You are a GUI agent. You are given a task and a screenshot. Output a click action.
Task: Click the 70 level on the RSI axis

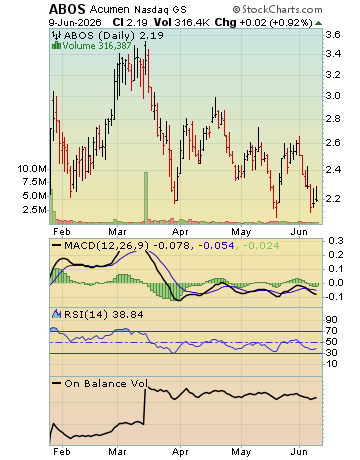click(x=332, y=331)
